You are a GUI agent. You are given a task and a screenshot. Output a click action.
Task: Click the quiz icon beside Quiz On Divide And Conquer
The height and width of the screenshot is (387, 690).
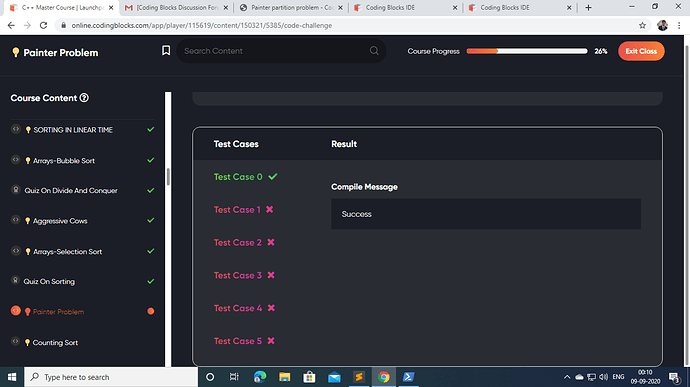(x=16, y=190)
